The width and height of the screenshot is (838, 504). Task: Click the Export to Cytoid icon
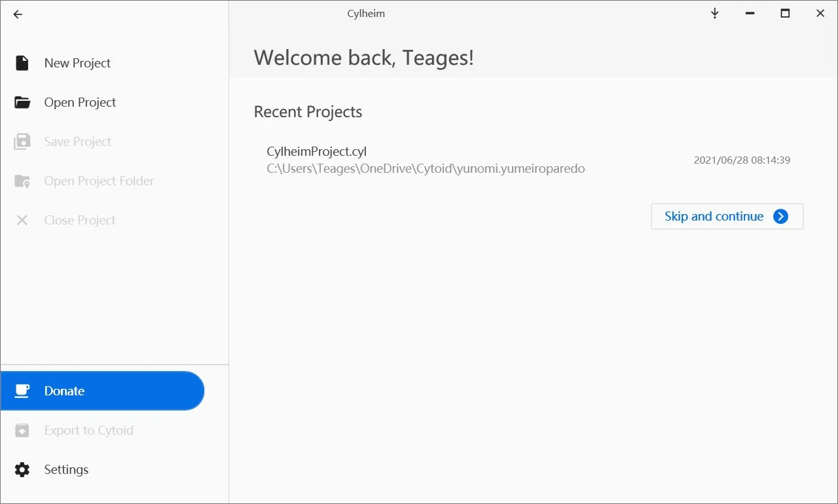pos(22,430)
